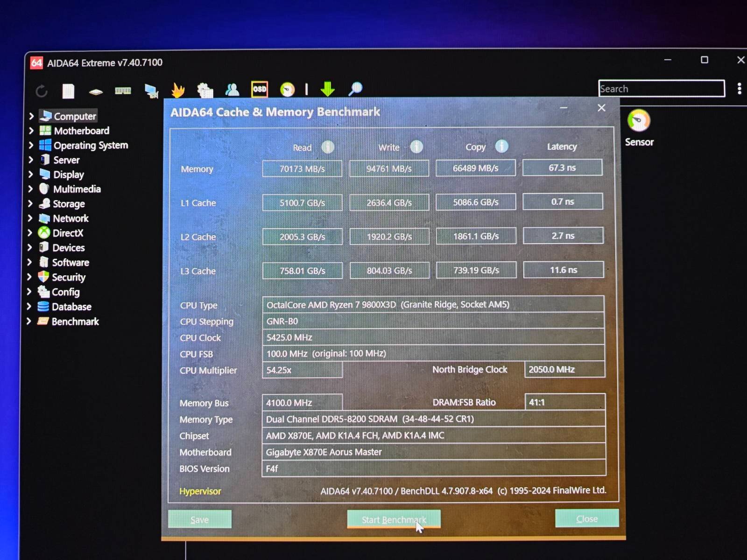Click the L2 Cache Write 1920.2 GB/s cell
The image size is (747, 560).
pos(389,236)
